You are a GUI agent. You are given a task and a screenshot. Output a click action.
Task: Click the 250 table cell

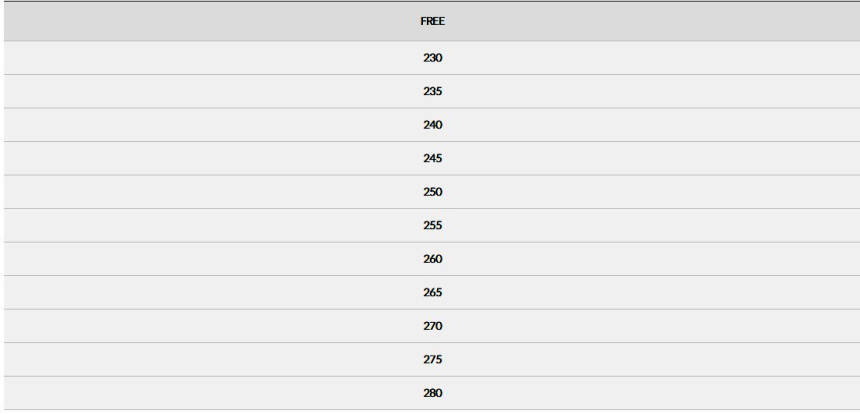(x=432, y=192)
